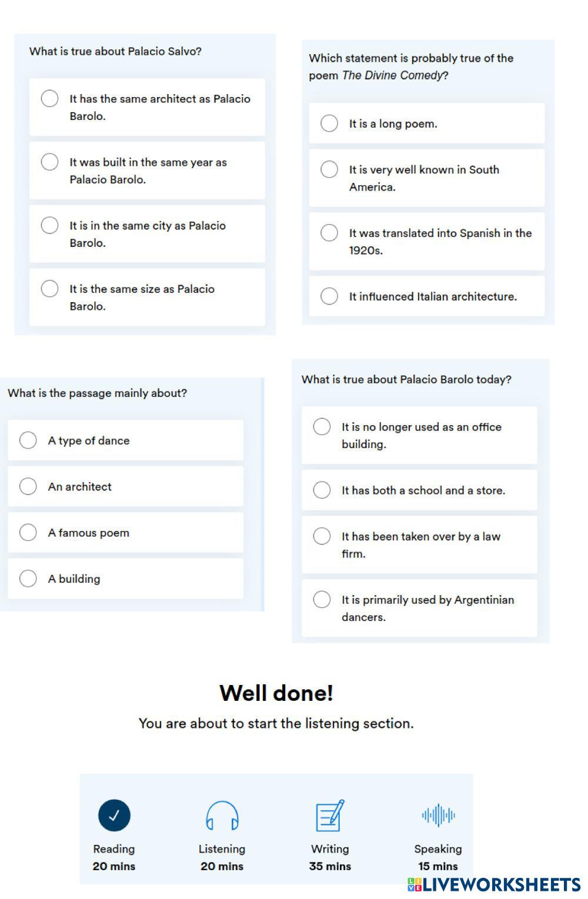
Task: Select 'It has the same architect' option
Action: click(50, 98)
